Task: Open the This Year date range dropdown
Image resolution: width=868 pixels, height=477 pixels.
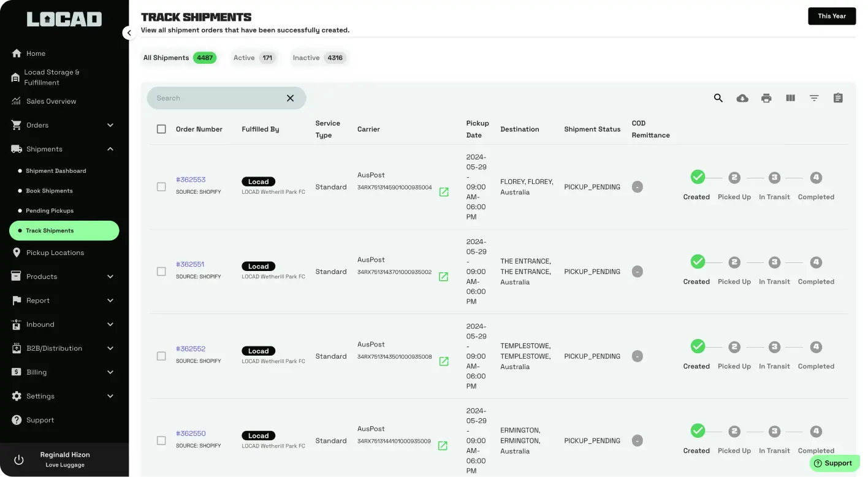Action: pyautogui.click(x=832, y=16)
